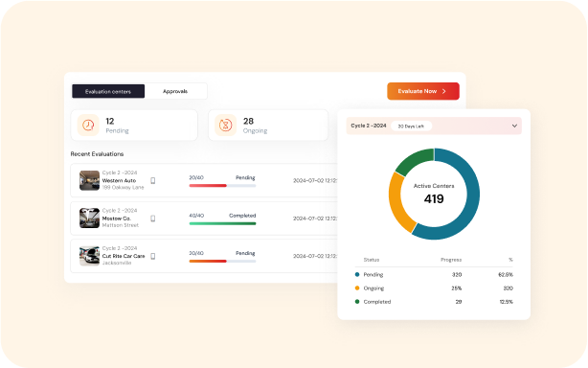Click Western Auto date 2024-07-02

coord(315,180)
